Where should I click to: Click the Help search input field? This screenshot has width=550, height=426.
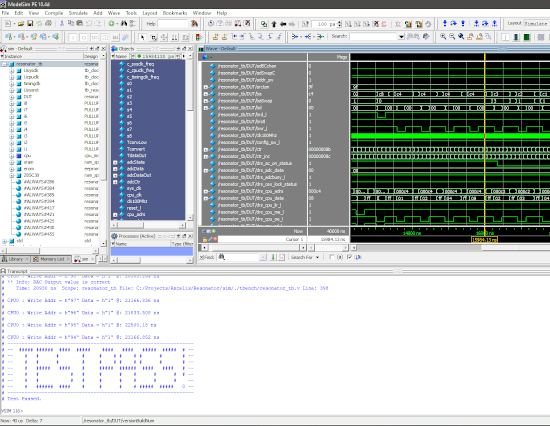click(173, 24)
